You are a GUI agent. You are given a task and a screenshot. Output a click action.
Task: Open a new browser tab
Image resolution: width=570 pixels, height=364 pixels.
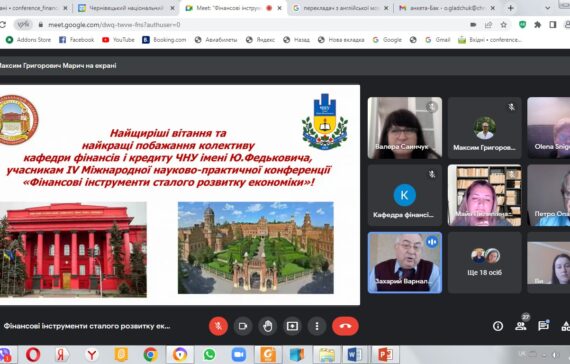pyautogui.click(x=511, y=8)
